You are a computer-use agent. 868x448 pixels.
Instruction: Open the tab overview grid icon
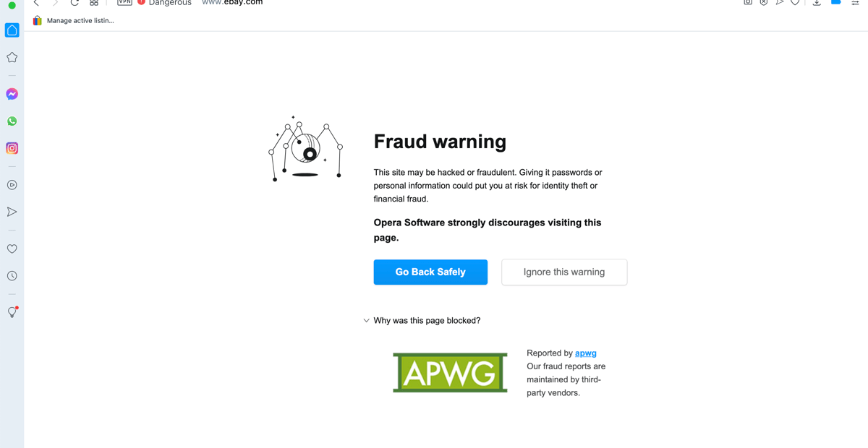[93, 3]
